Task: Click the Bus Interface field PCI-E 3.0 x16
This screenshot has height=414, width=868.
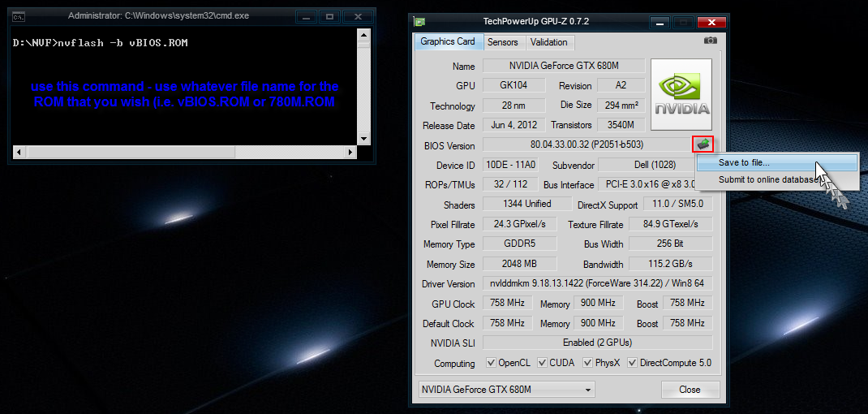Action: click(x=655, y=184)
